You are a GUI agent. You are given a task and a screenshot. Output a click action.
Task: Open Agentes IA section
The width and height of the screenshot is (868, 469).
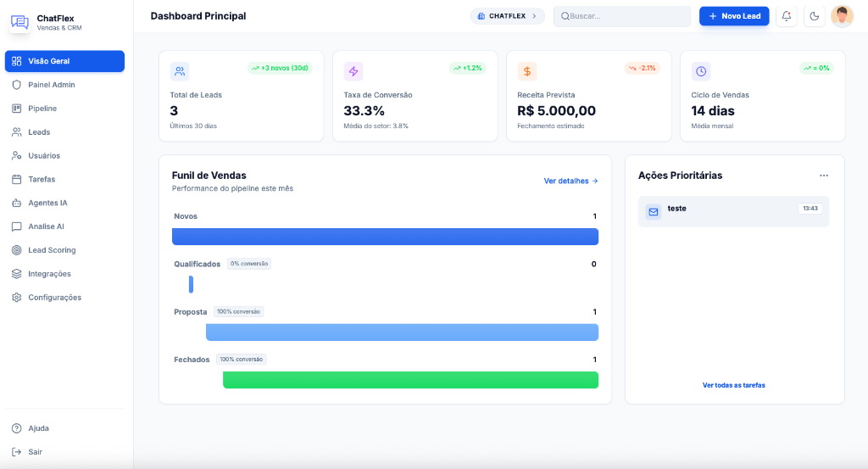point(64,203)
